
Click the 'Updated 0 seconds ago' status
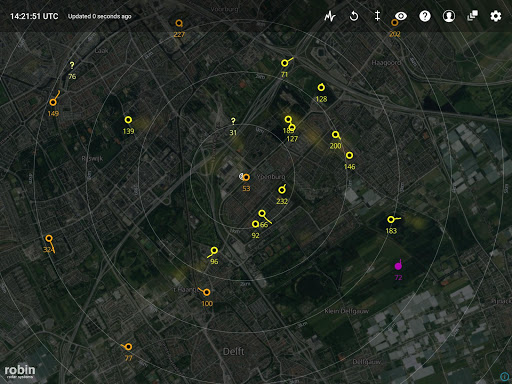(100, 16)
